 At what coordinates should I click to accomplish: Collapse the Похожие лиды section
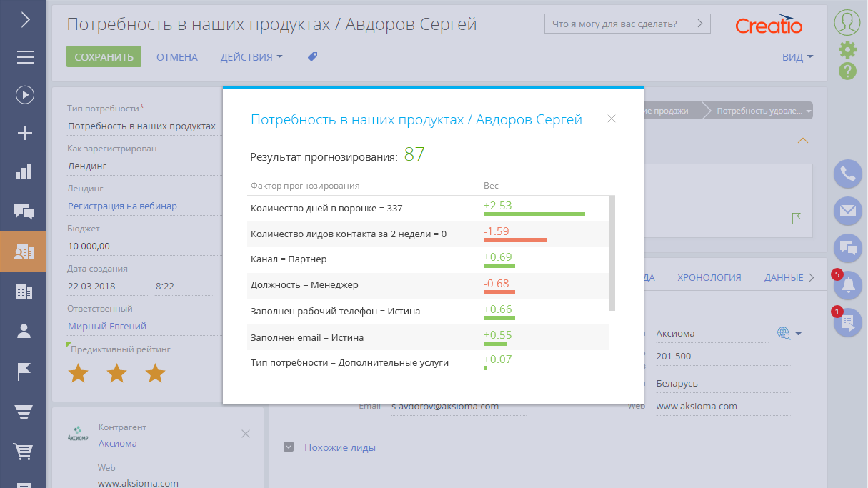289,447
